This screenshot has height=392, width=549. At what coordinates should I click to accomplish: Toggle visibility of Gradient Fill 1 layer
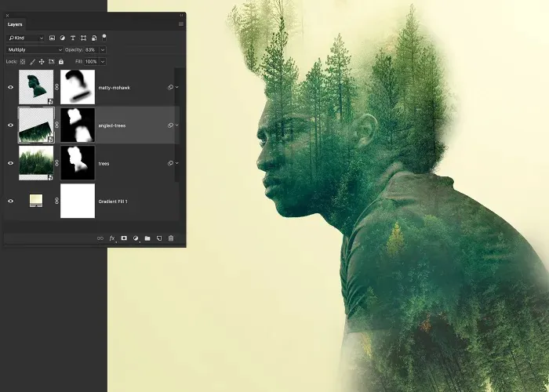pyautogui.click(x=10, y=201)
